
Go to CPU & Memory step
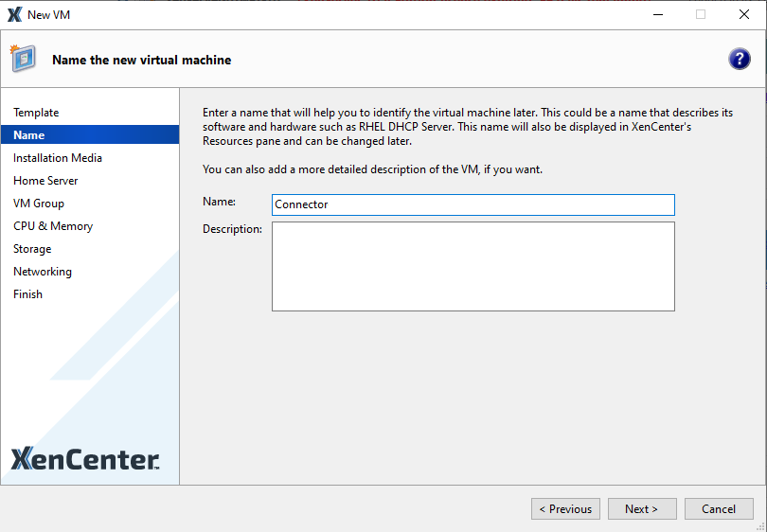(x=53, y=226)
